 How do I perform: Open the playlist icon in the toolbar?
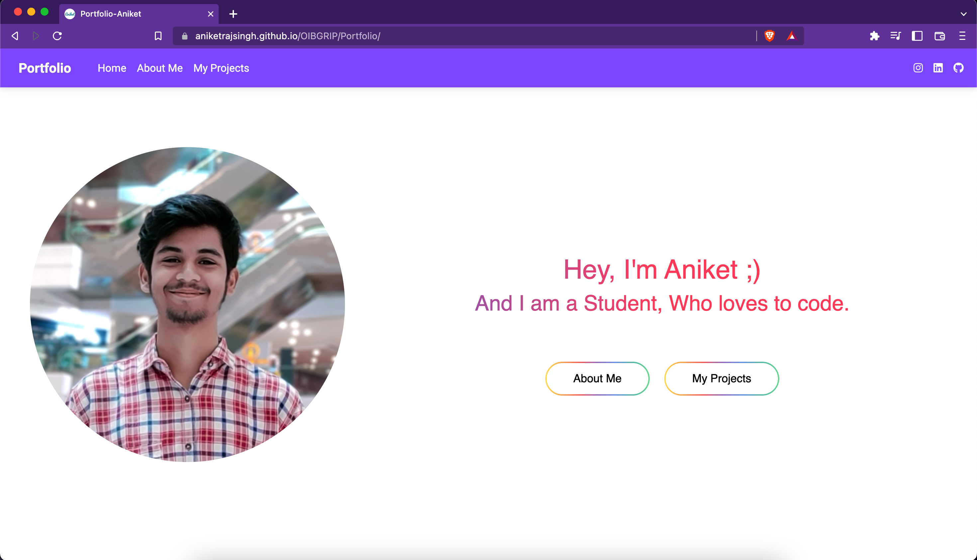tap(896, 36)
